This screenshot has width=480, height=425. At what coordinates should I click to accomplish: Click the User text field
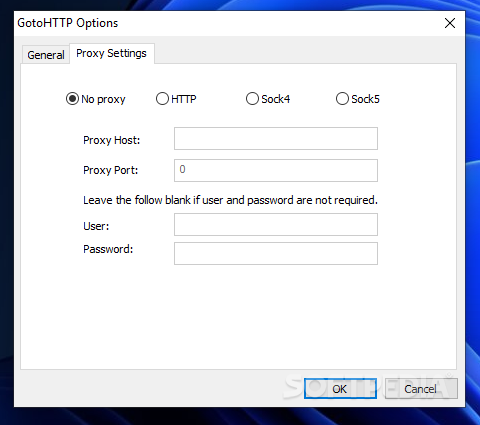click(276, 224)
